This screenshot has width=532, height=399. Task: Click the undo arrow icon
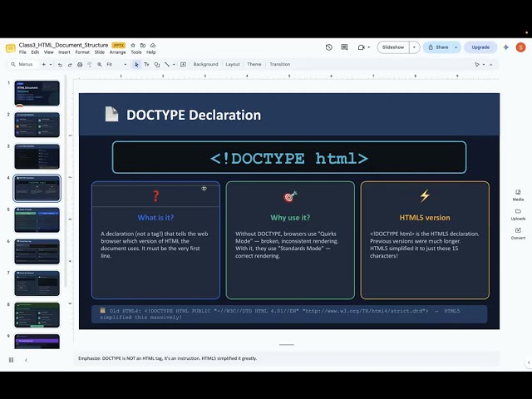click(x=60, y=65)
